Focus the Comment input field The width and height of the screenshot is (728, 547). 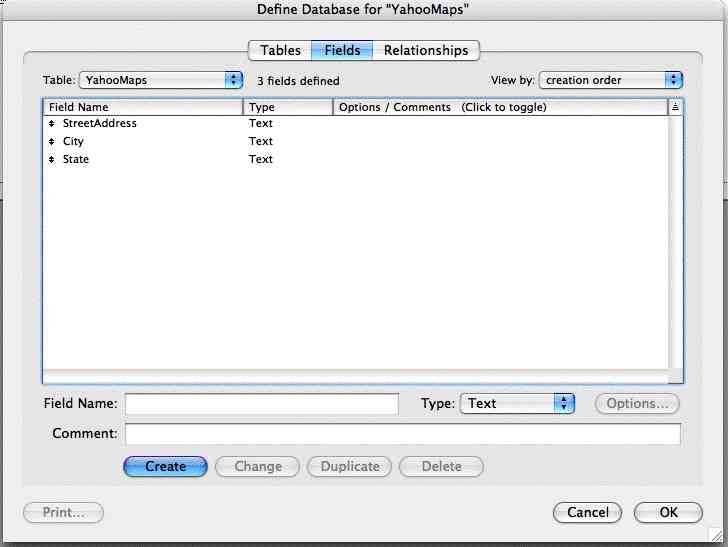(x=402, y=434)
